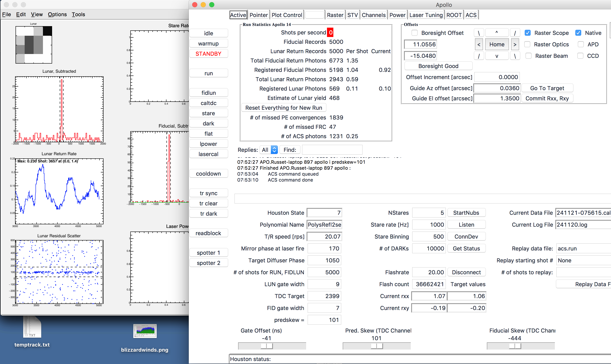
Task: Click the STANDBY state button
Action: pyautogui.click(x=208, y=54)
